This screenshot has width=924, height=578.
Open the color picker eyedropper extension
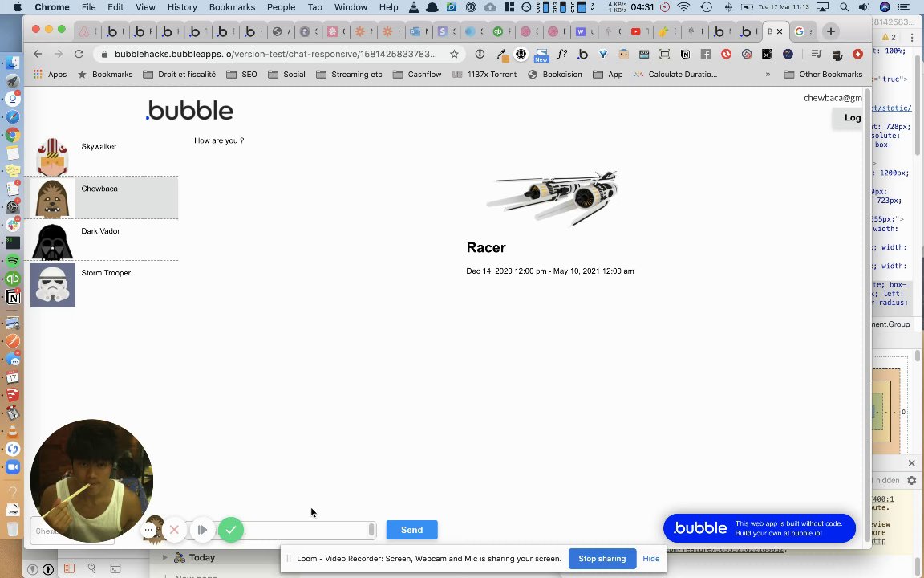(x=502, y=55)
